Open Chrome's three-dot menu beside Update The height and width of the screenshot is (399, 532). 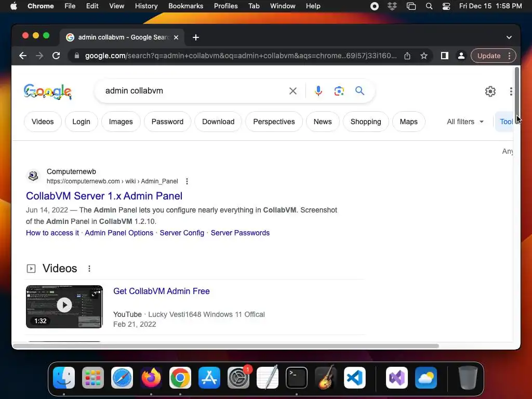pos(509,56)
